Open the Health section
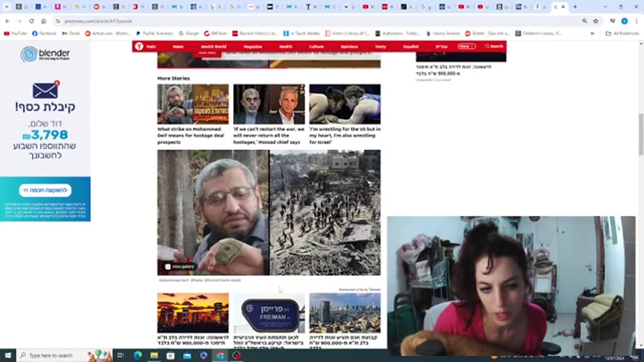The image size is (644, 362). [286, 46]
